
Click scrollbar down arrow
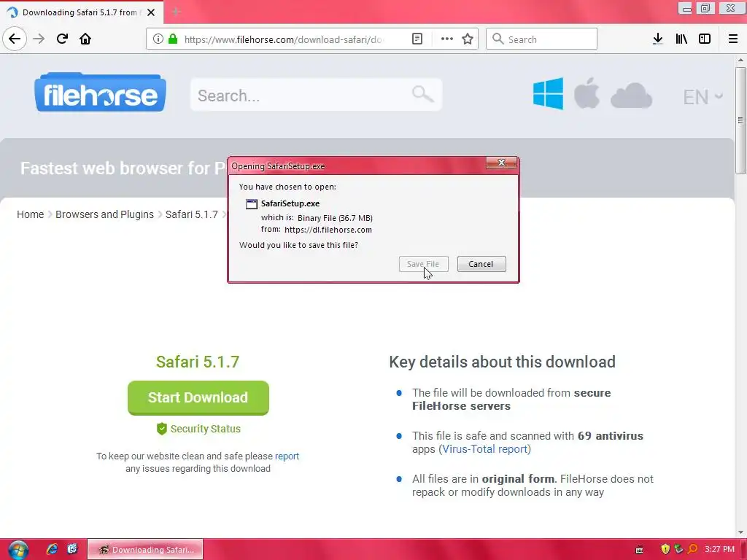(740, 532)
